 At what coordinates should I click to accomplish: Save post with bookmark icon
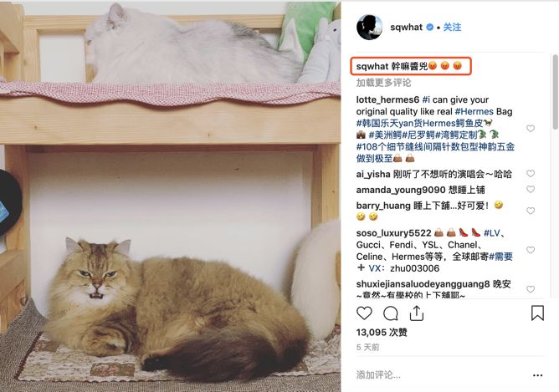point(537,313)
